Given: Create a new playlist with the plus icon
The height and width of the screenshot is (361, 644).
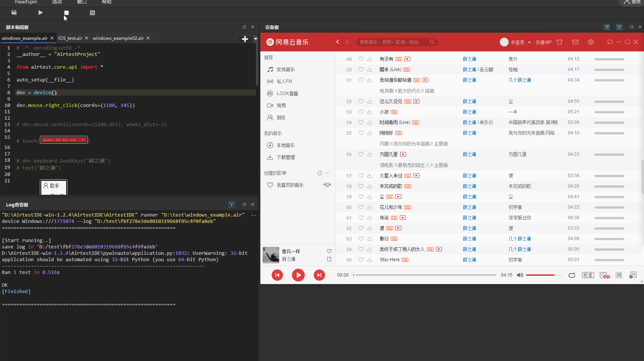Looking at the screenshot, I should tap(320, 173).
